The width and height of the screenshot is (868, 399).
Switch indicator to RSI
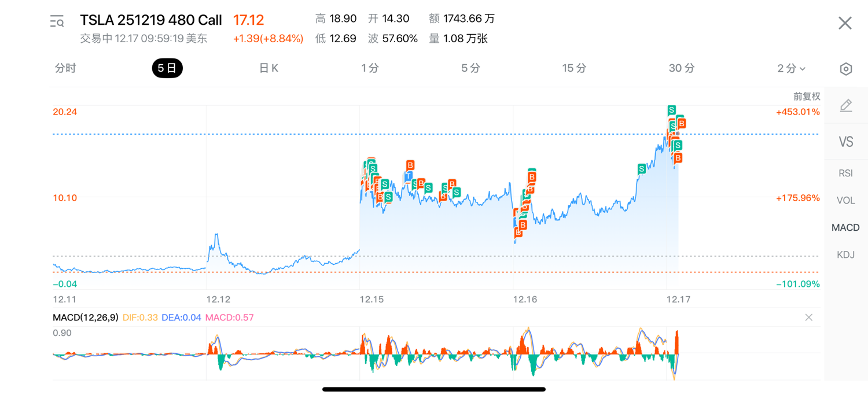click(x=845, y=173)
